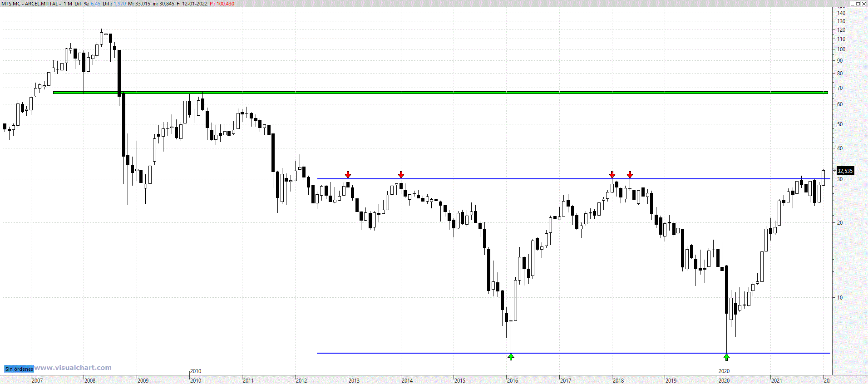
Task: Close the ARCEL.MITTAL chart window
Action: 863,4
